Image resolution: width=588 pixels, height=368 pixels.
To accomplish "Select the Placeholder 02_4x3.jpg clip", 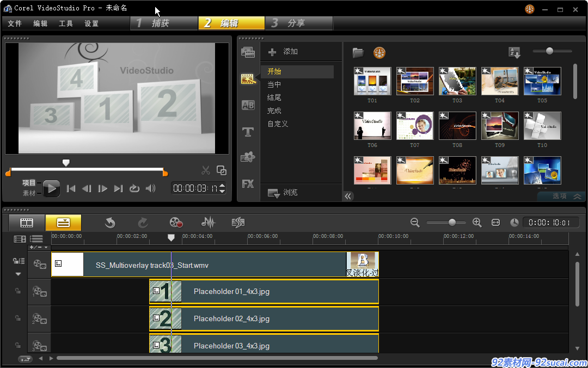I will pos(264,318).
